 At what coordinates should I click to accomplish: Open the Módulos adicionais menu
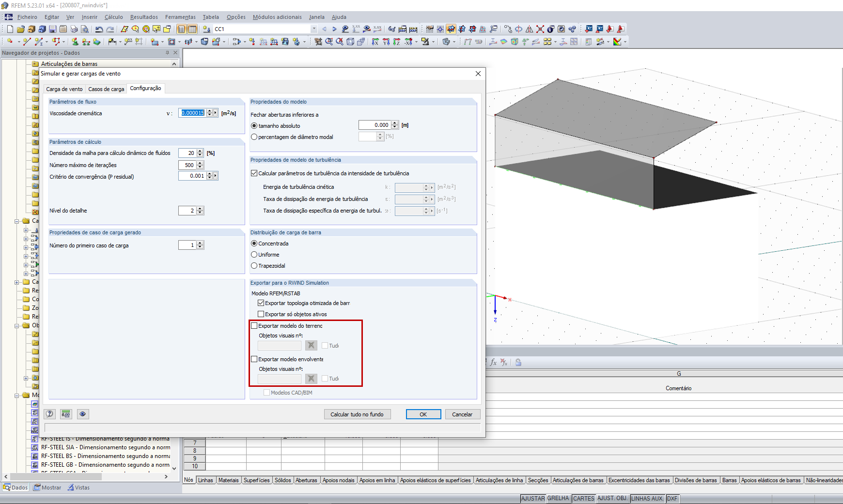click(x=277, y=17)
